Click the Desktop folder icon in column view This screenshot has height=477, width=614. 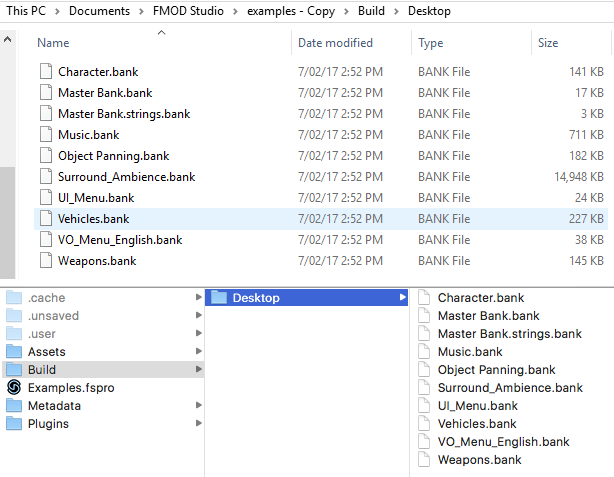218,298
